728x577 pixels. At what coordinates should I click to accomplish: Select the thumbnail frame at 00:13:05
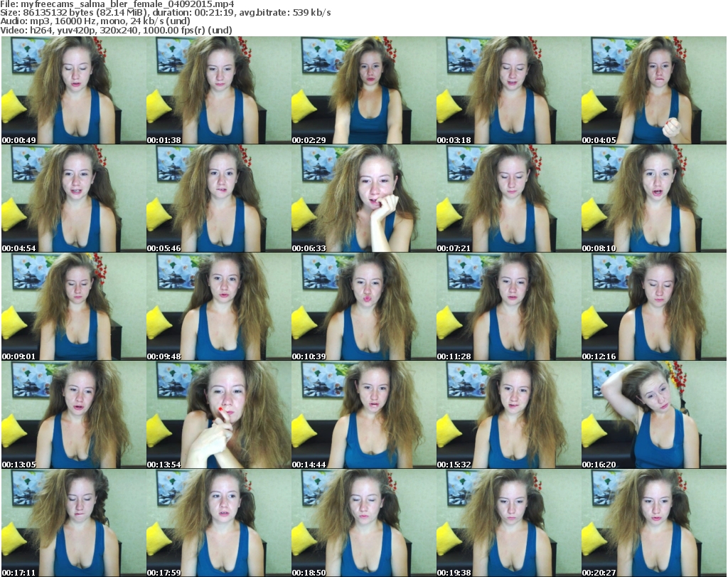point(73,415)
